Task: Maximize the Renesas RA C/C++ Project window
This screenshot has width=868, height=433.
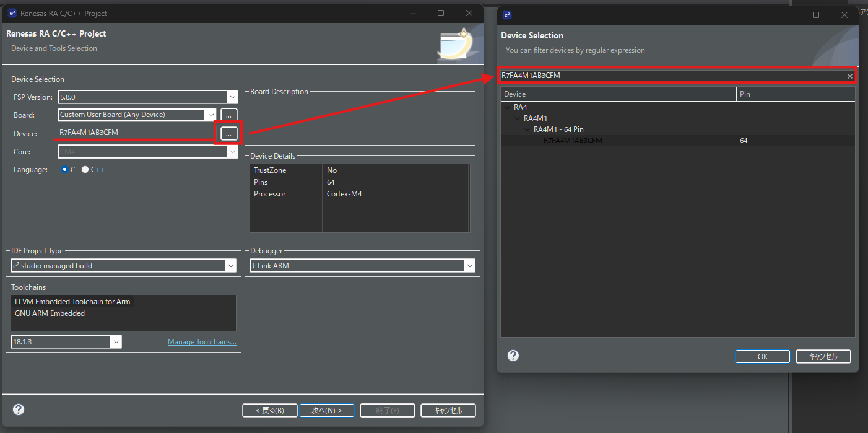Action: [x=441, y=13]
